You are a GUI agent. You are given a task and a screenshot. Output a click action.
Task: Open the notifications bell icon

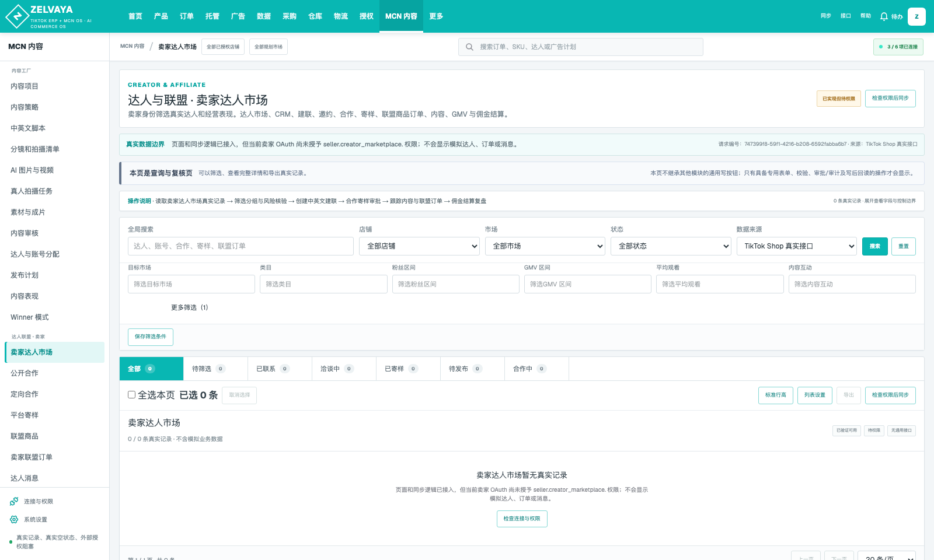point(884,16)
